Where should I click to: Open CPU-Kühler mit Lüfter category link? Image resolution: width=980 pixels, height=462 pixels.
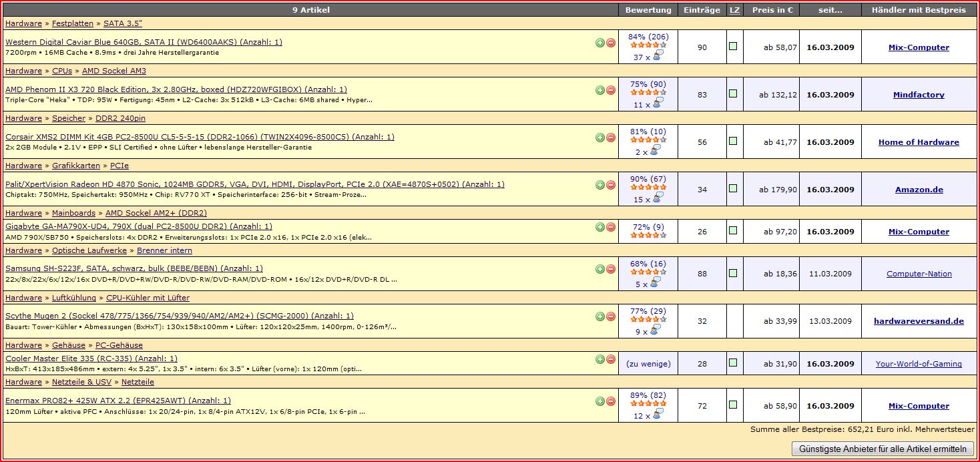pyautogui.click(x=148, y=298)
